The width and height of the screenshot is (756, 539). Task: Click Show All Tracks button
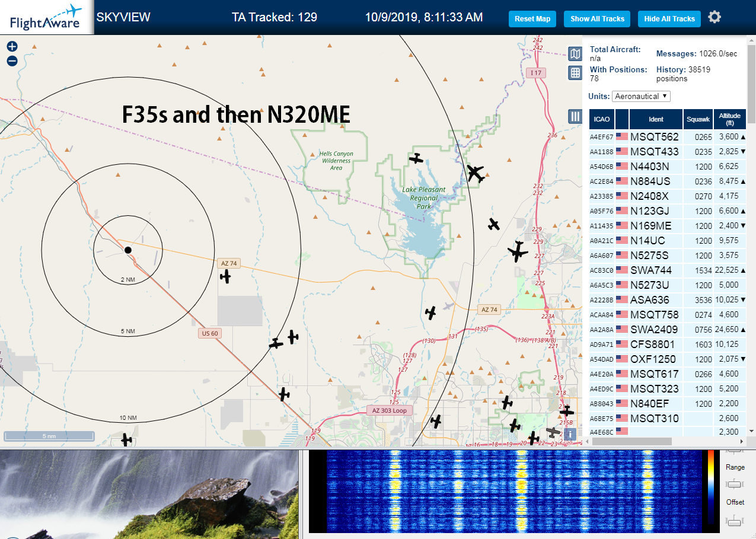click(597, 19)
